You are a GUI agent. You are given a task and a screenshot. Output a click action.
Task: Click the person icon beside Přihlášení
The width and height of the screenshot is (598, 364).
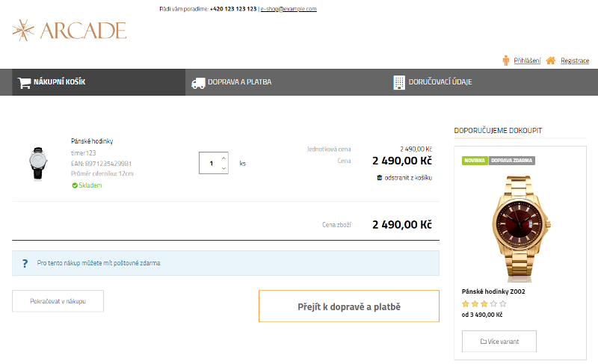[506, 61]
